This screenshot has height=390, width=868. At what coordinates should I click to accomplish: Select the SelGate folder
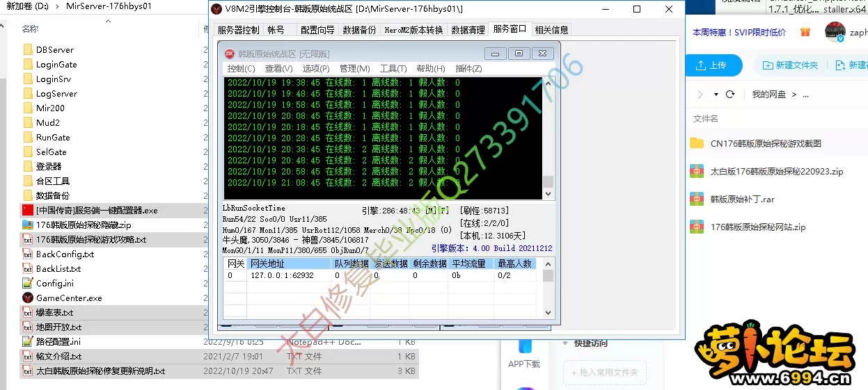(x=51, y=152)
